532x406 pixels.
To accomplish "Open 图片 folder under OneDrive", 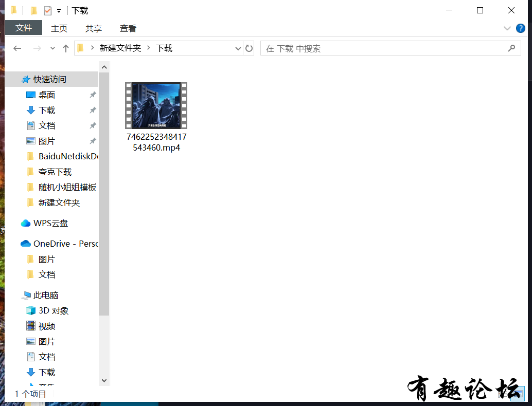I will coord(47,259).
